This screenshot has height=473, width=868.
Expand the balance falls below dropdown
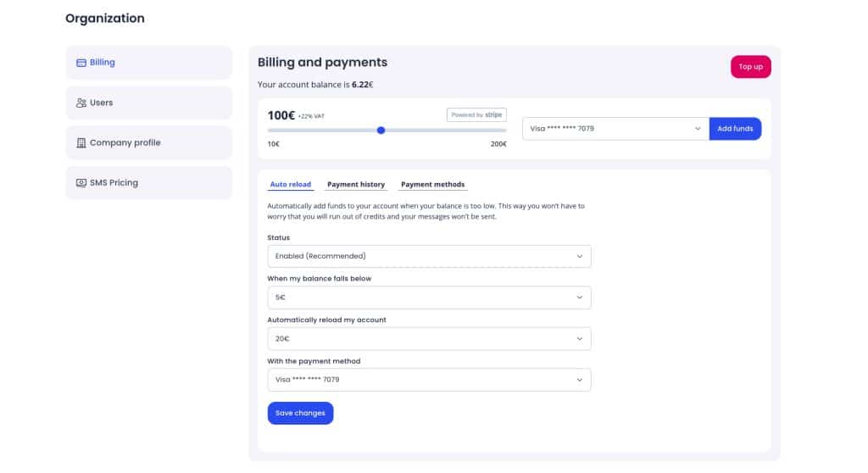pyautogui.click(x=429, y=298)
